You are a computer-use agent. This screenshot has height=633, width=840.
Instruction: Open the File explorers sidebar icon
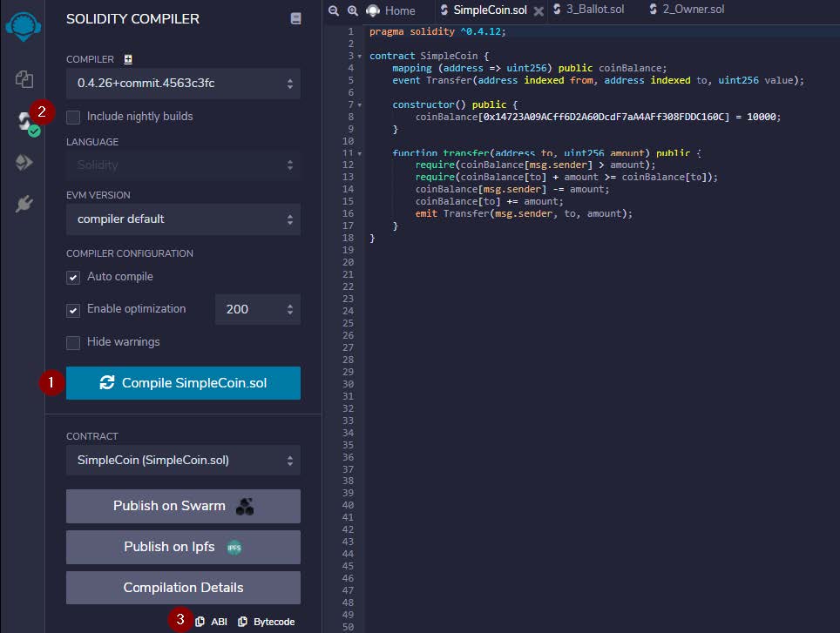tap(24, 80)
